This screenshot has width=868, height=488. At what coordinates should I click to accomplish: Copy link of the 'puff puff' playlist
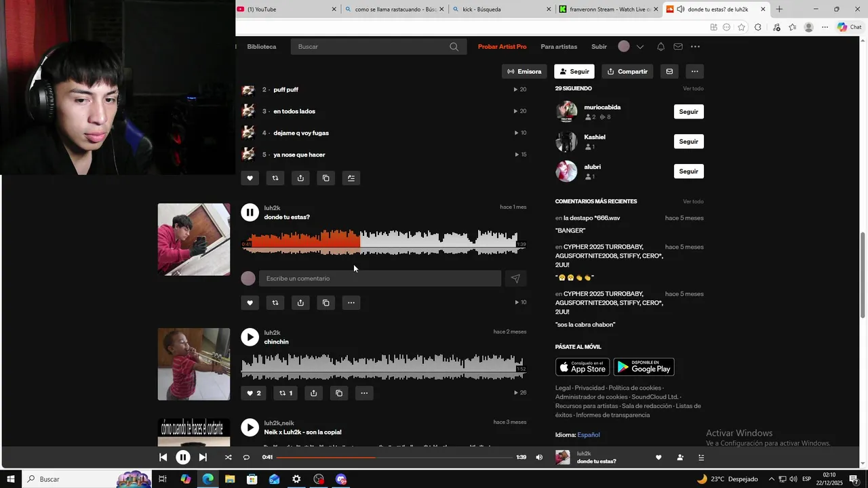[x=325, y=178]
